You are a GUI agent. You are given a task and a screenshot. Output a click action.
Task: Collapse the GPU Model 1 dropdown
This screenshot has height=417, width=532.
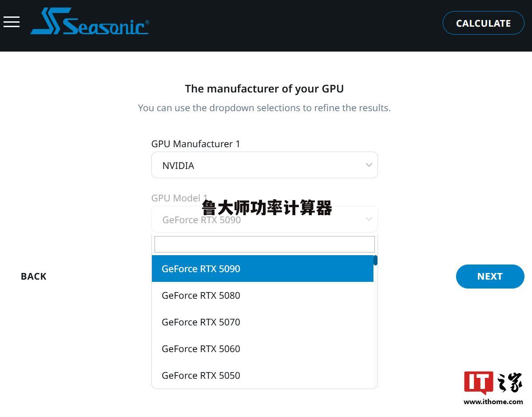[x=264, y=219]
